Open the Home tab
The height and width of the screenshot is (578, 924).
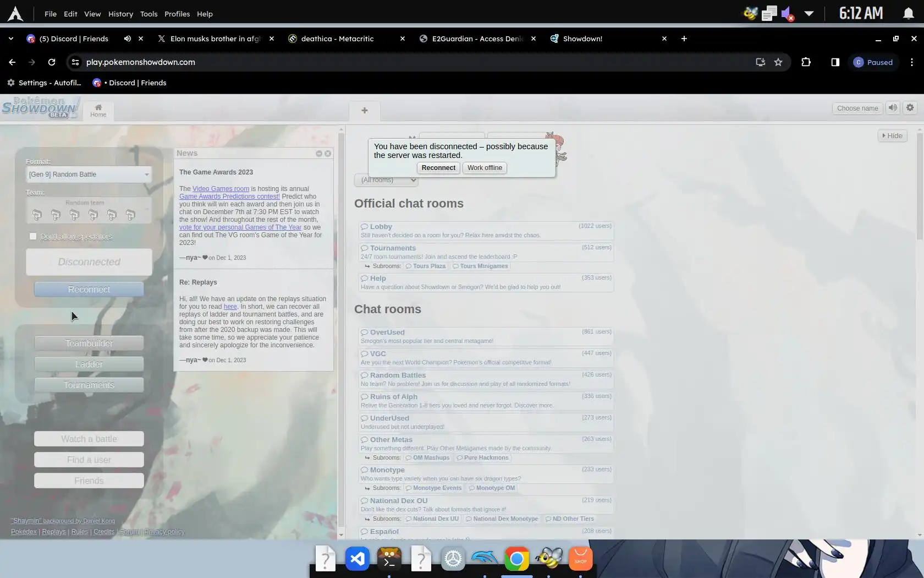pos(98,111)
